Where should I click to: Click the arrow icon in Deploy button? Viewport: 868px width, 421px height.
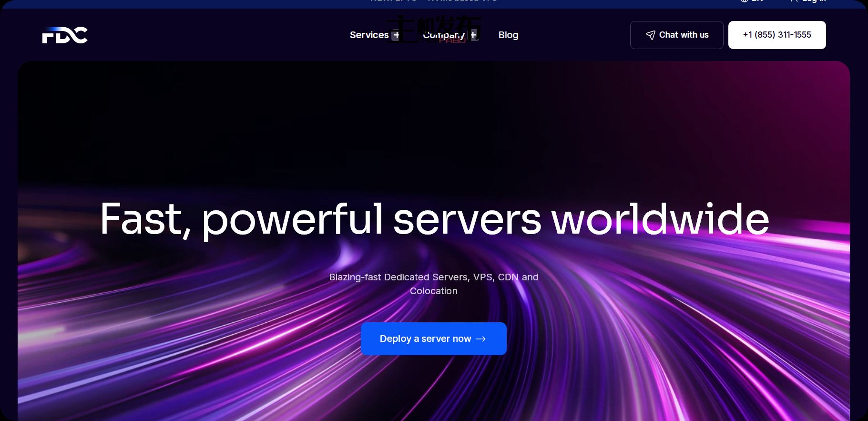click(x=481, y=339)
